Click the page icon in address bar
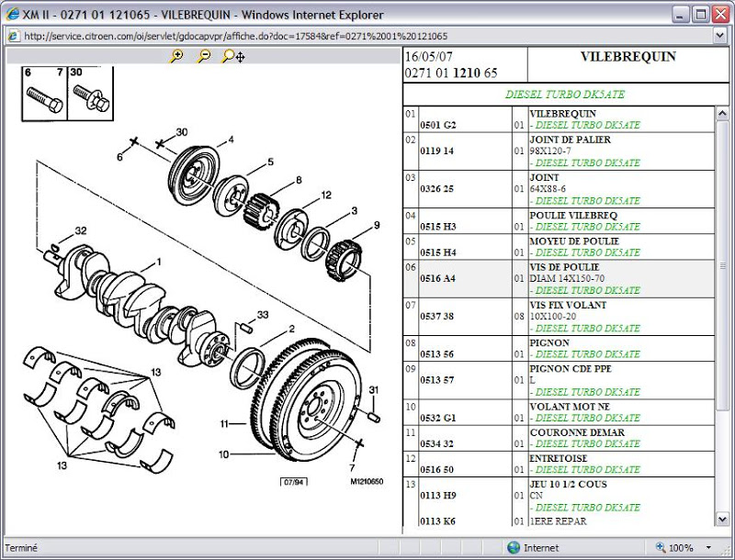735x560 pixels. click(x=14, y=36)
